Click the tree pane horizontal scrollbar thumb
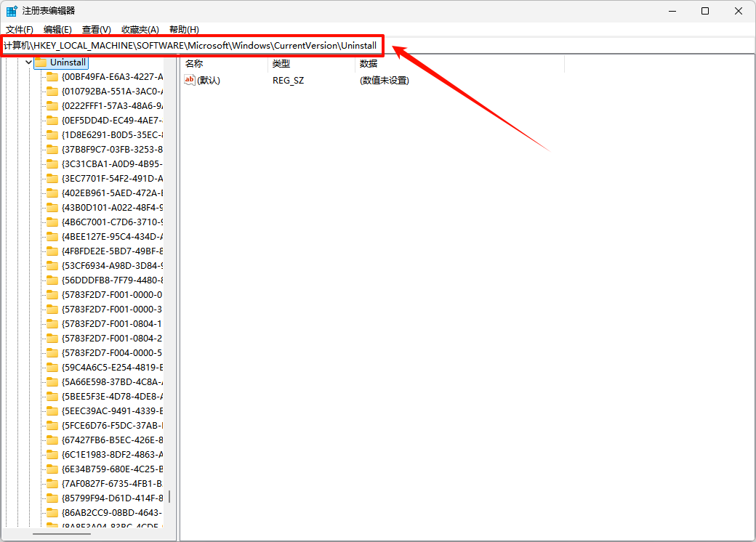The width and height of the screenshot is (756, 542). coord(62,534)
